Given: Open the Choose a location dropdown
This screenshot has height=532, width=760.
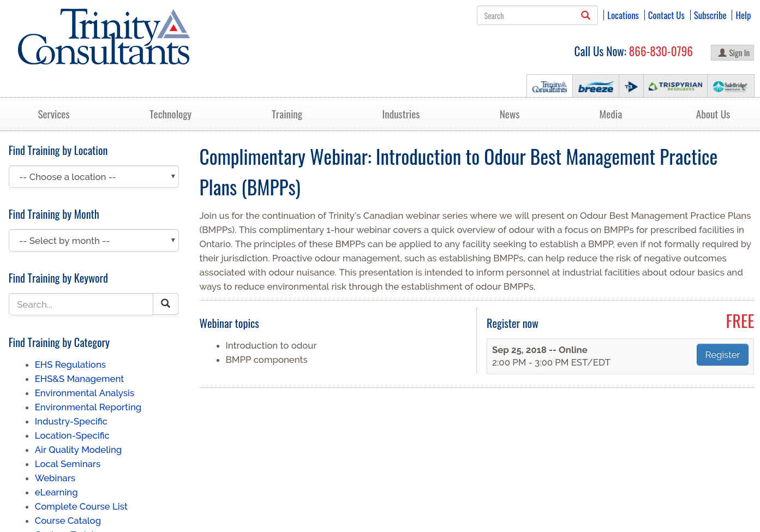Looking at the screenshot, I should (x=94, y=177).
